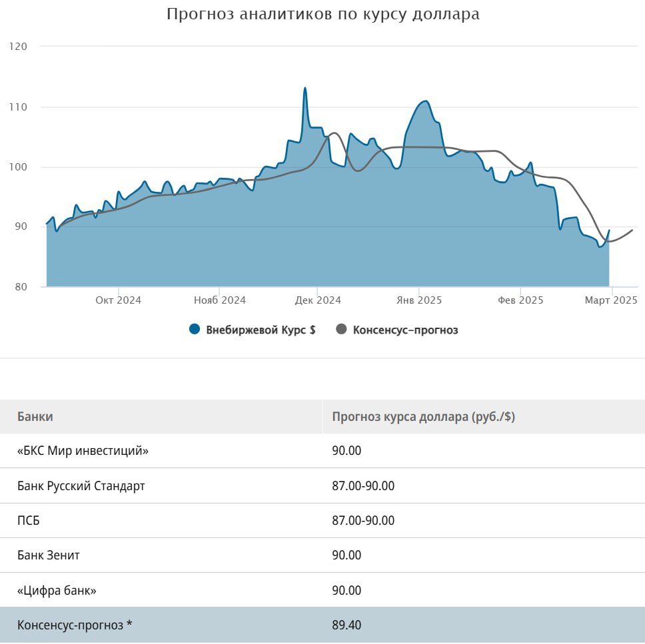Screen dimensions: 645x644
Task: Click the blue dot beside Внебиржевой Курс $
Action: 195,330
